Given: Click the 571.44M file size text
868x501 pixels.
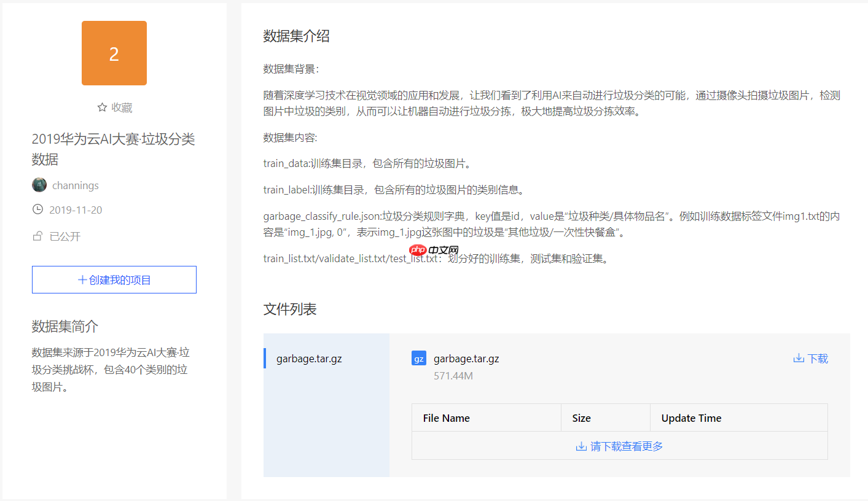Looking at the screenshot, I should [453, 376].
